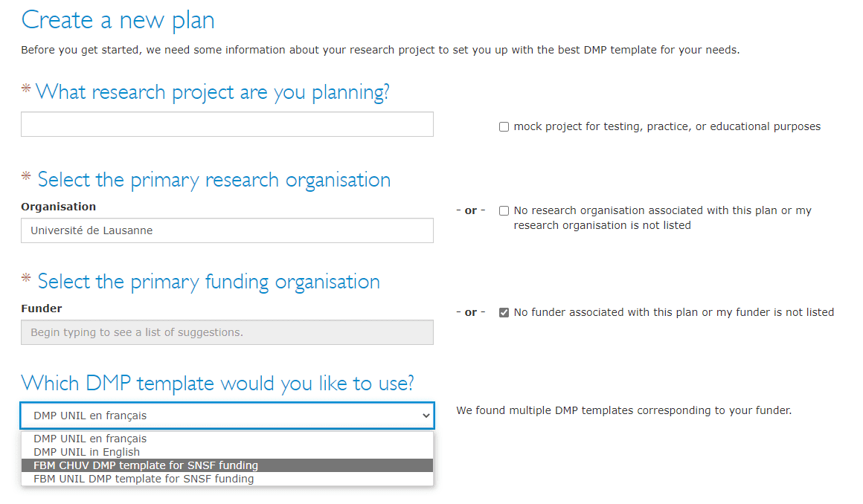Click the Which DMP template heading
This screenshot has width=863, height=504.
coord(217,383)
